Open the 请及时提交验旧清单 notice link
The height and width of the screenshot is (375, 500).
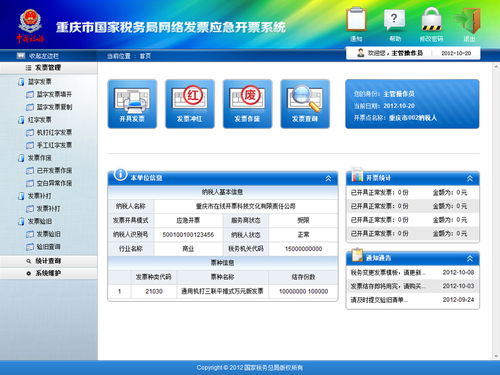[379, 300]
